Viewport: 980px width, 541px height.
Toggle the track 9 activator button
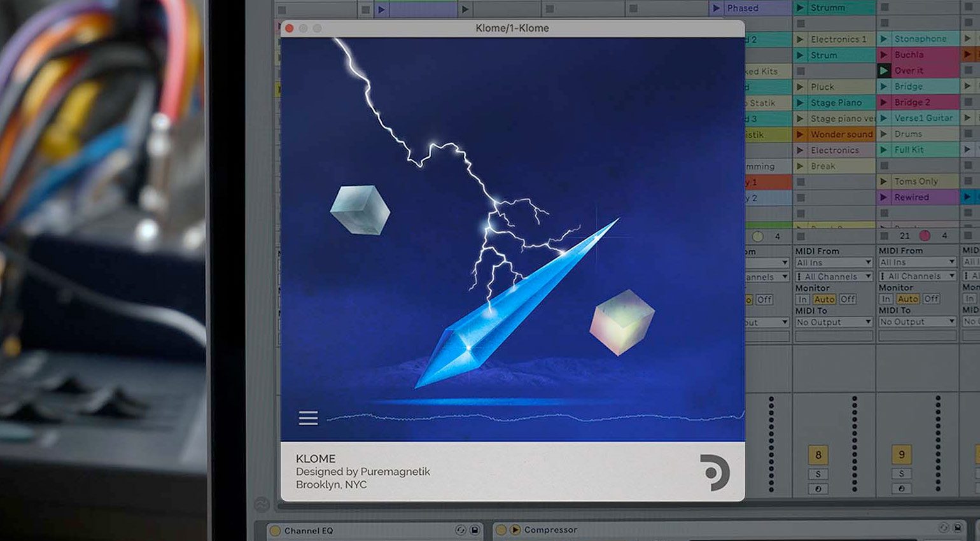click(x=901, y=454)
